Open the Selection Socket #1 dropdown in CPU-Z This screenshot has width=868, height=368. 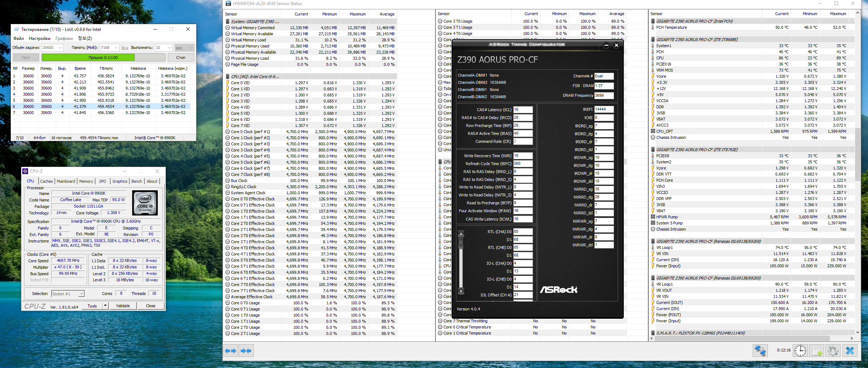[x=81, y=294]
